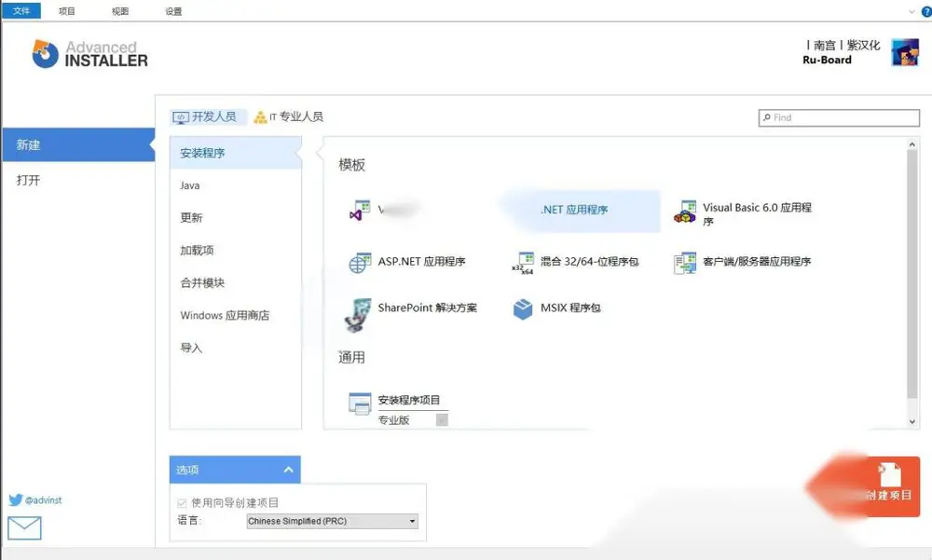Choose the Visual Studio template icon
The width and height of the screenshot is (932, 560).
pyautogui.click(x=360, y=211)
